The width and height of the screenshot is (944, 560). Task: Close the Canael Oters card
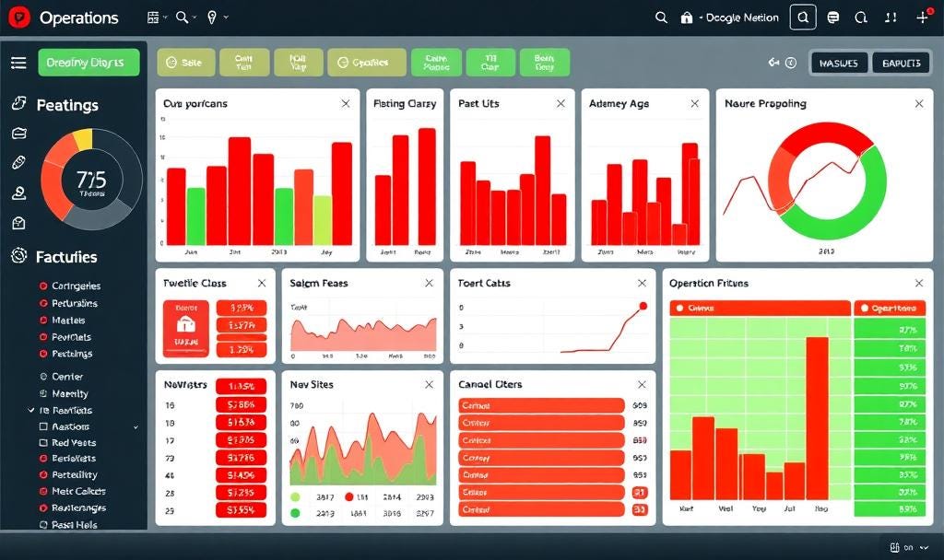point(642,384)
